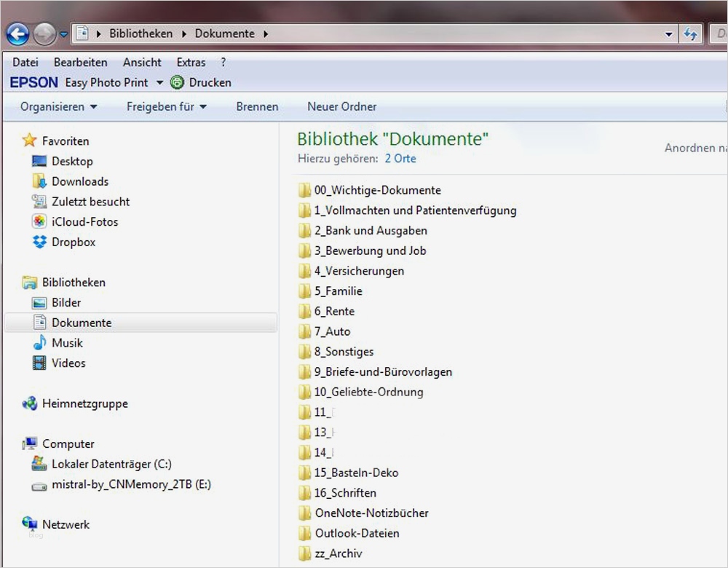Select the 4_Versicherungen folder

point(358,271)
